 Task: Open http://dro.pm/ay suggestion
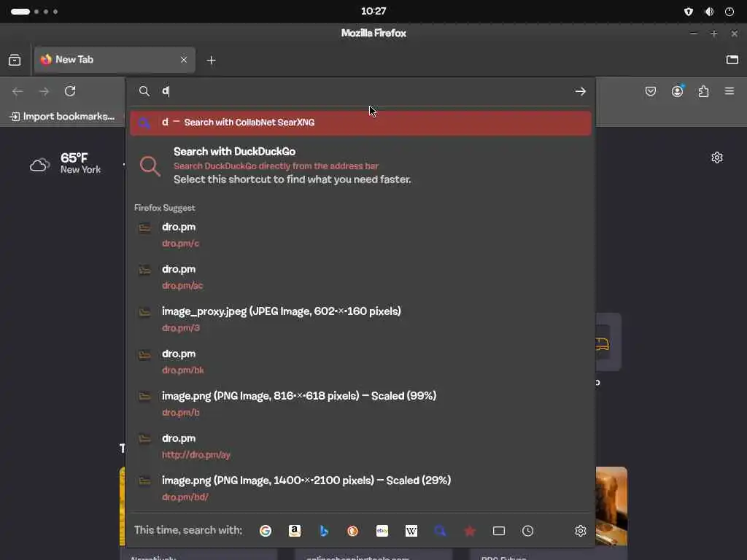pos(360,446)
